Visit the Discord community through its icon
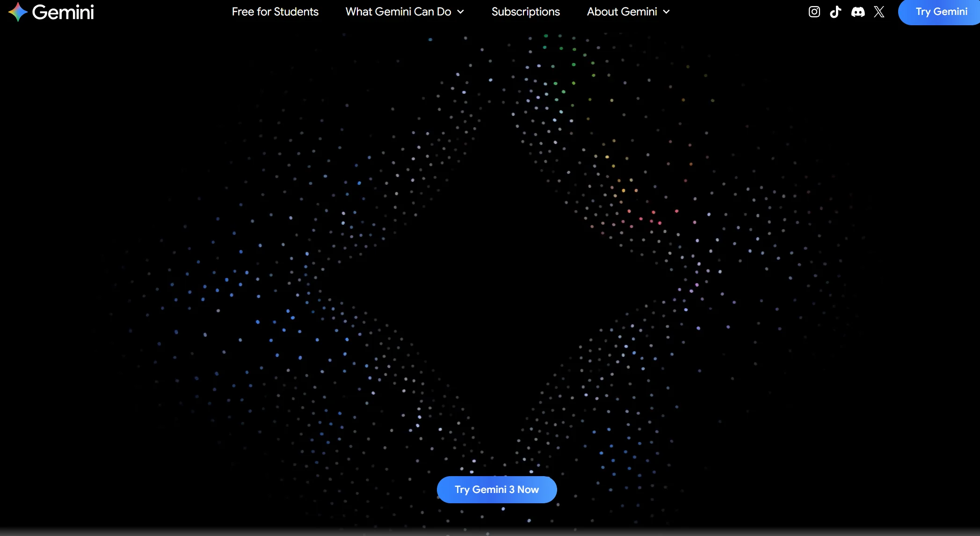Screen dimensions: 980x536 click(857, 12)
